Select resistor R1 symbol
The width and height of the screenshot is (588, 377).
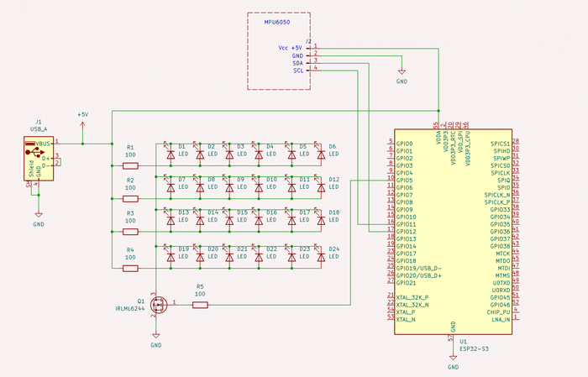click(130, 165)
